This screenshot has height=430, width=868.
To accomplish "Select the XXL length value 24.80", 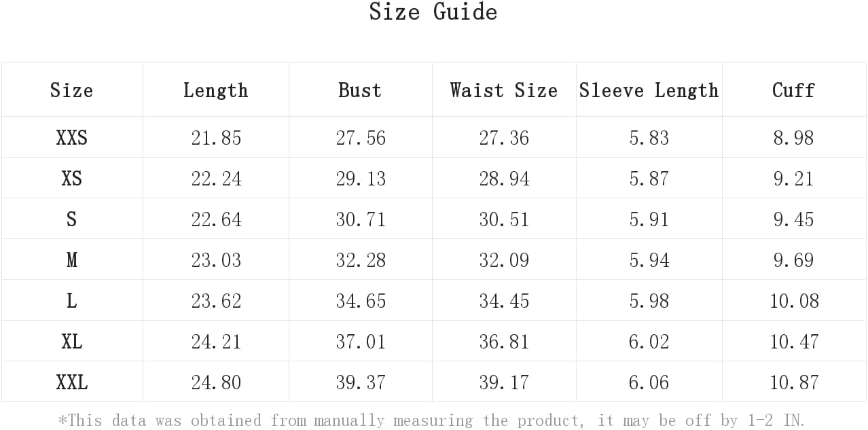I will click(216, 382).
